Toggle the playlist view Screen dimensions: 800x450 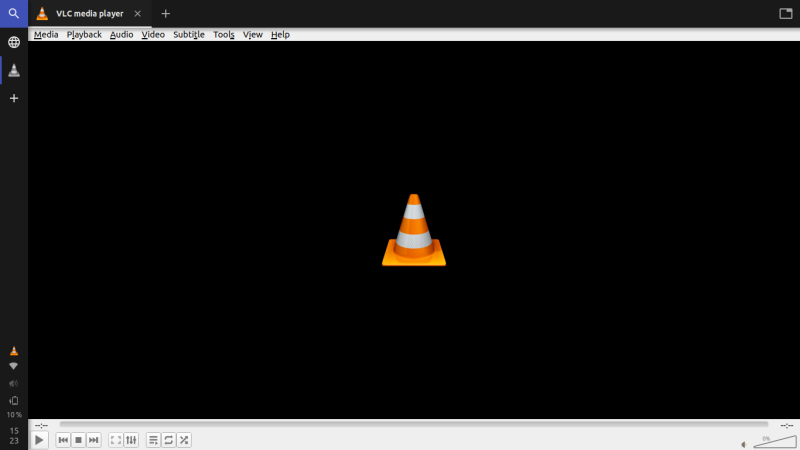click(x=153, y=440)
